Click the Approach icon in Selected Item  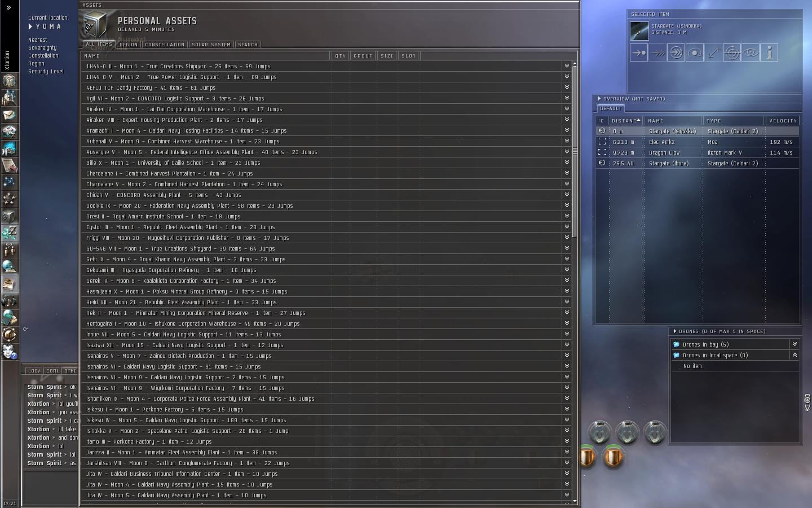pos(639,52)
